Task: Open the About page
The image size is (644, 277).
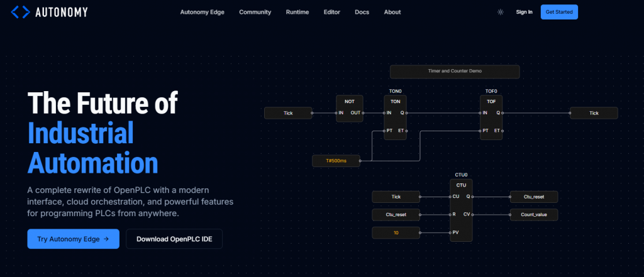Action: (x=392, y=12)
